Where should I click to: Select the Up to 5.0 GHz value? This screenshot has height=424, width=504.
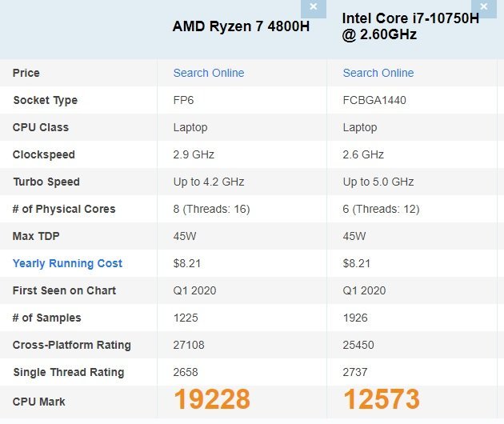(378, 182)
